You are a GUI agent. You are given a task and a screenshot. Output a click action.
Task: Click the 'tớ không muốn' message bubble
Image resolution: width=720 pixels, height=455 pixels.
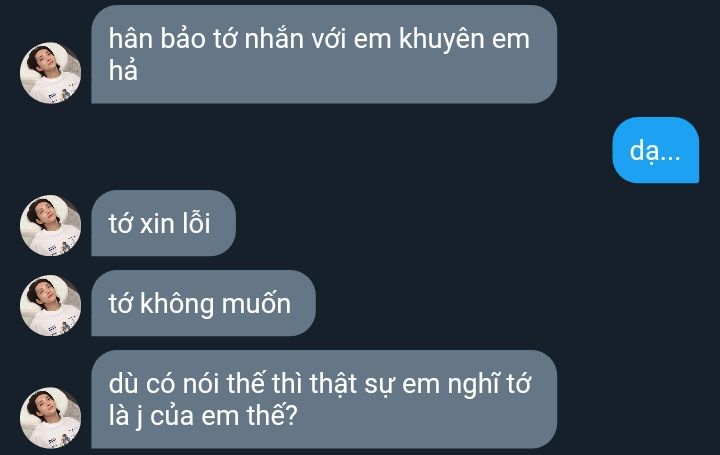click(x=203, y=303)
